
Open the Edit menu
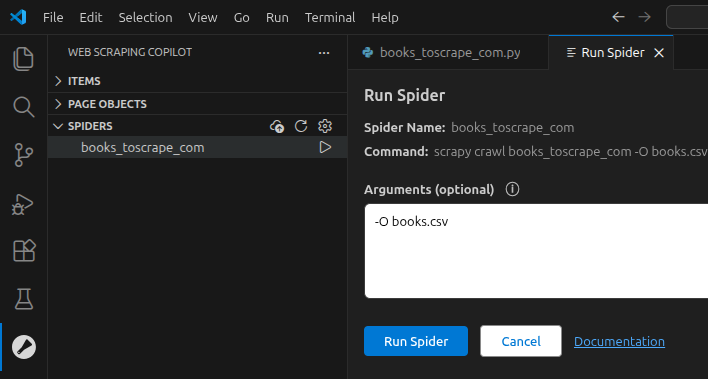(91, 17)
